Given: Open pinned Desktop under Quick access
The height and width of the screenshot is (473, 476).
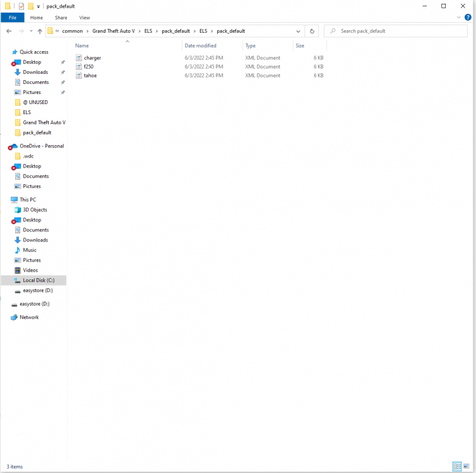Looking at the screenshot, I should point(32,62).
